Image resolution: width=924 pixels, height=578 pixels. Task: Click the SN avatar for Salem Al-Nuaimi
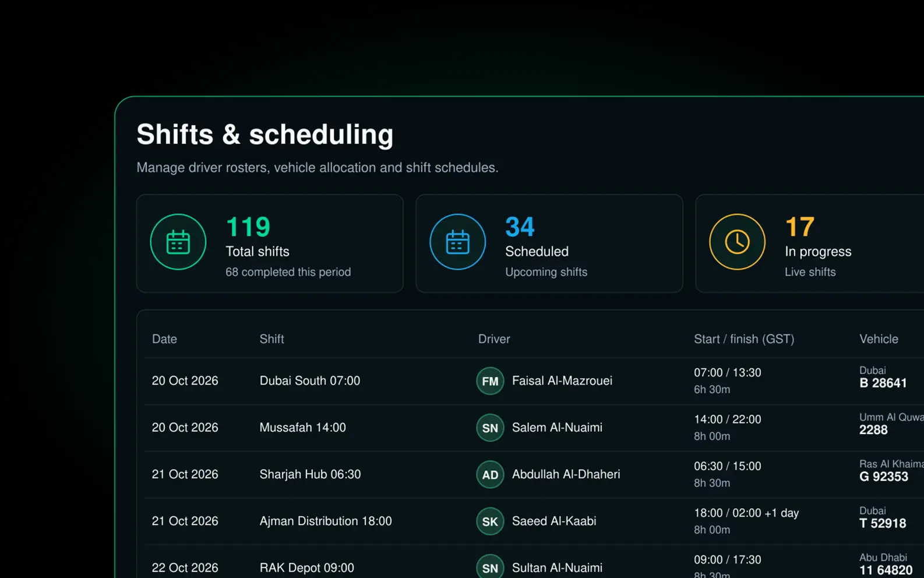490,428
